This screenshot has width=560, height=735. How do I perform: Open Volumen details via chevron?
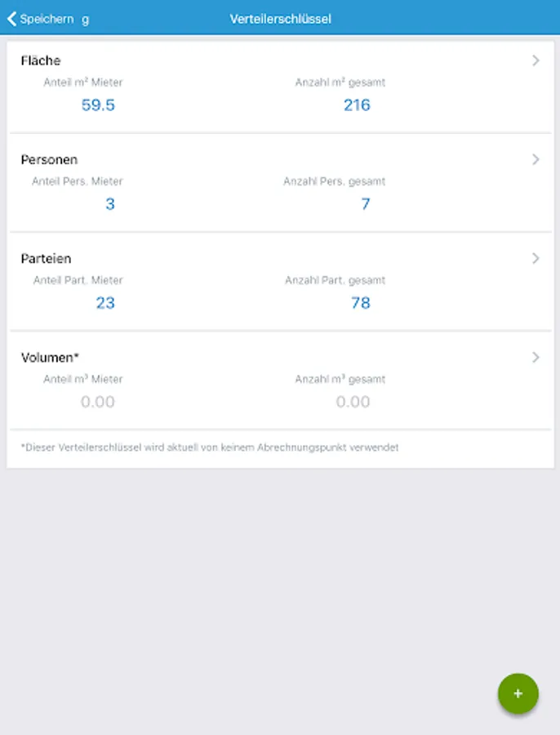(x=536, y=357)
